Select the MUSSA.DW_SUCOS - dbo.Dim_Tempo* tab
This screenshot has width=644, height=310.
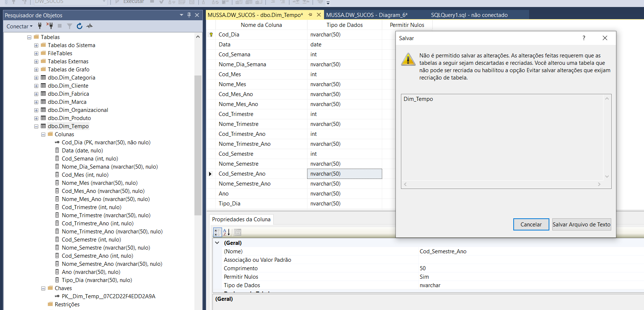[256, 15]
